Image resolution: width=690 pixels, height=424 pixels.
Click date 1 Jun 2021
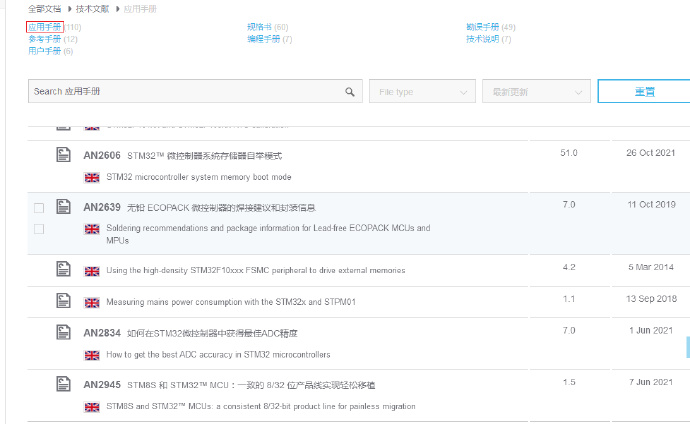coord(651,330)
